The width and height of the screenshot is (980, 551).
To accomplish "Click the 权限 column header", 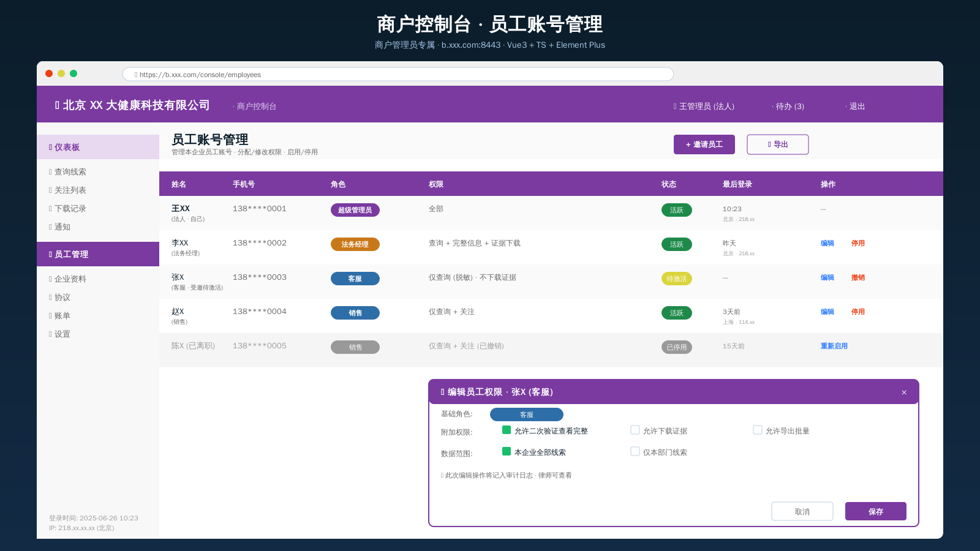I will [x=436, y=184].
